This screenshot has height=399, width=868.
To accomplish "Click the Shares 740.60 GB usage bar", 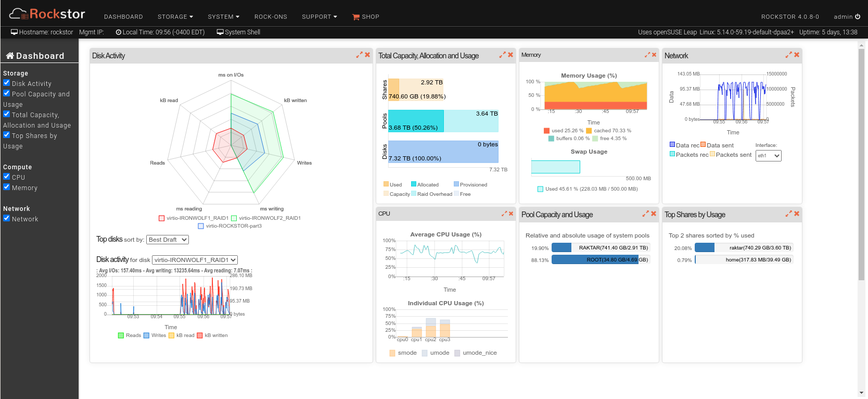I will (x=393, y=89).
